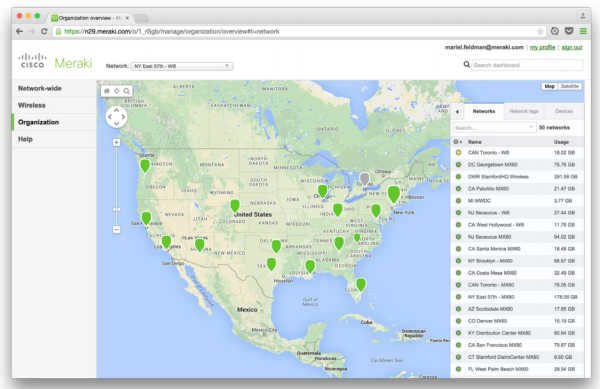Click the networks Search field

(x=494, y=127)
